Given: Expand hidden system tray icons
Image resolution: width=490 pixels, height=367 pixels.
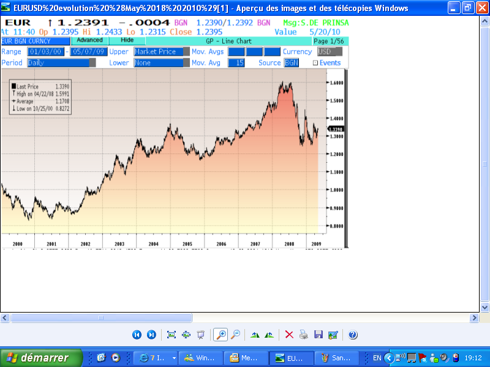Looking at the screenshot, I should 389,358.
